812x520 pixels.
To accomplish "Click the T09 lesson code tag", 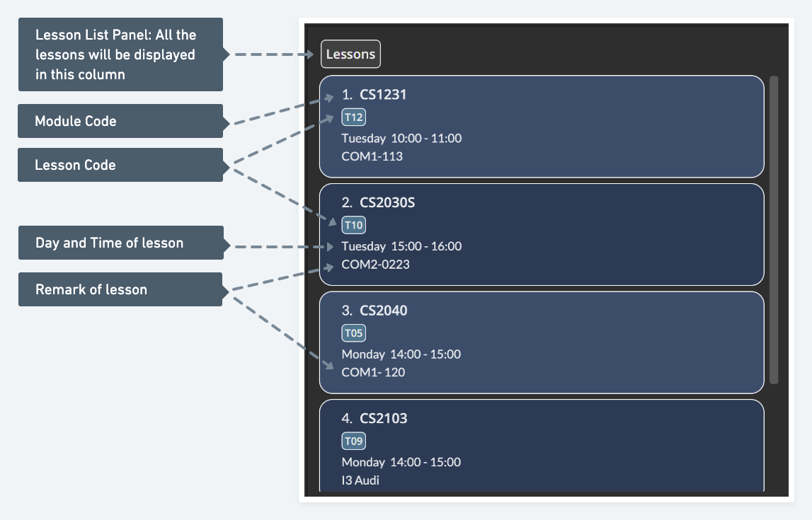I will pyautogui.click(x=353, y=441).
